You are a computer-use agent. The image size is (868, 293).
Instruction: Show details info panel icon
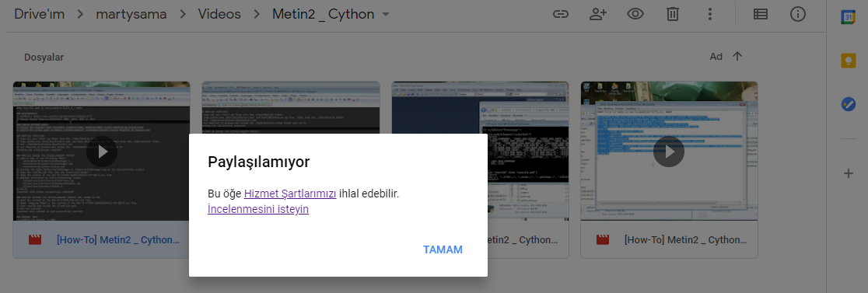coord(798,14)
